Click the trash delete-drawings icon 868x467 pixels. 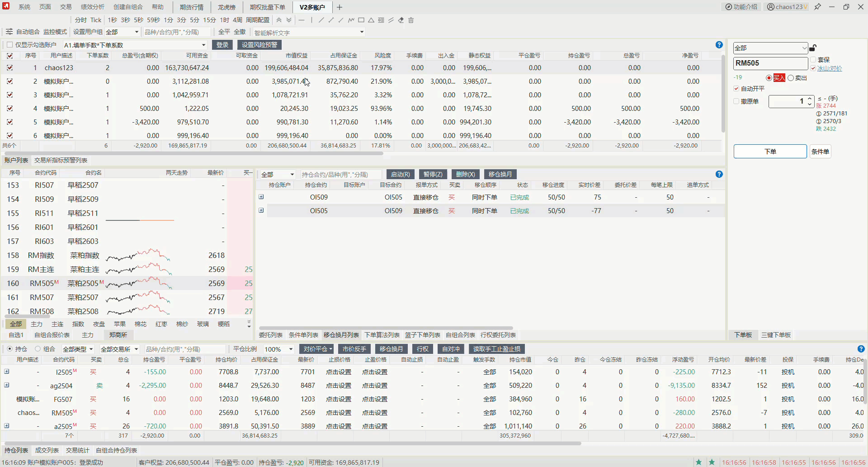[411, 20]
